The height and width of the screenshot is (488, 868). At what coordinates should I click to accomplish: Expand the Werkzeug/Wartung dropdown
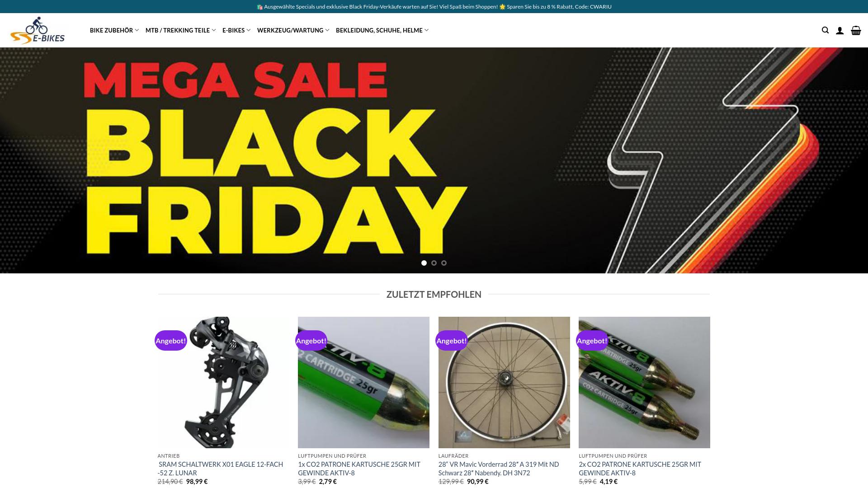point(293,30)
